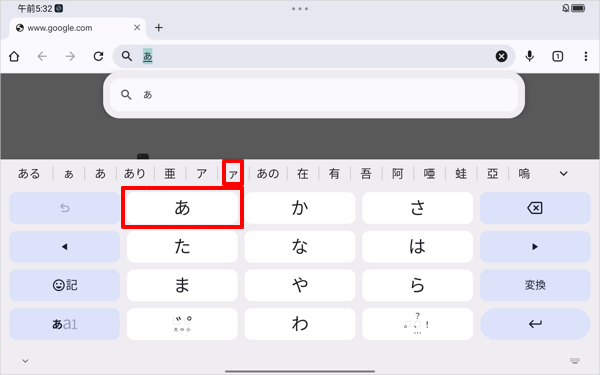Tap the か key
Image resolution: width=600 pixels, height=375 pixels.
click(x=300, y=208)
